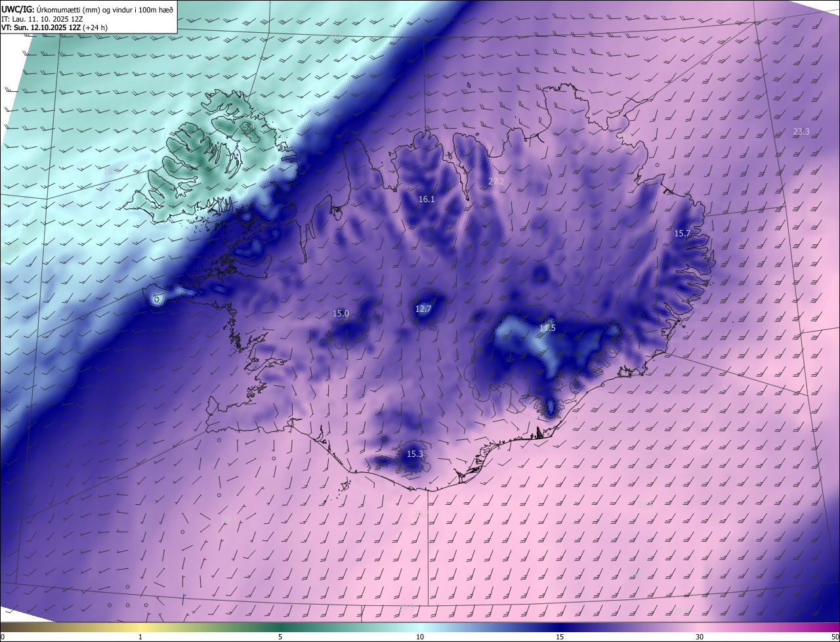Screen dimensions: 840x642
Task: Click the '5' tick label on the color scale
Action: [x=280, y=637]
